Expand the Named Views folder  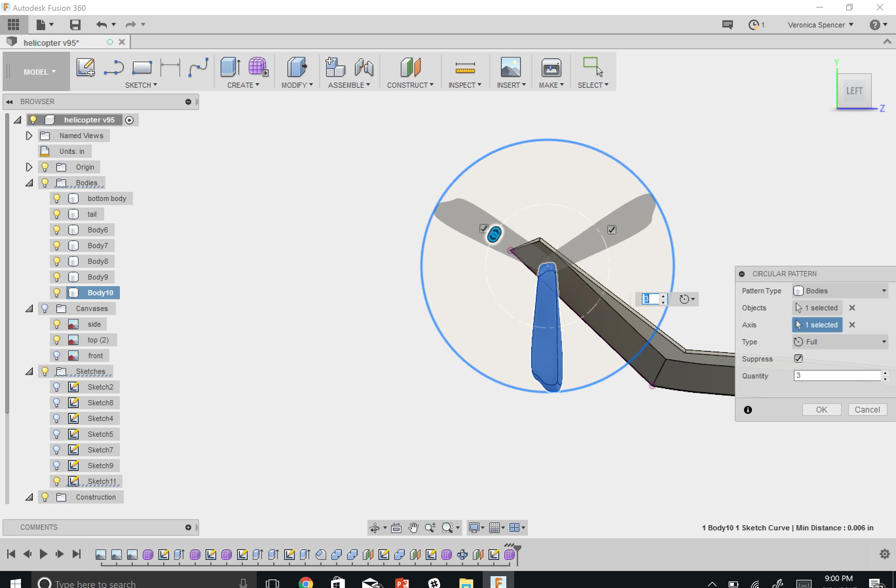click(28, 136)
